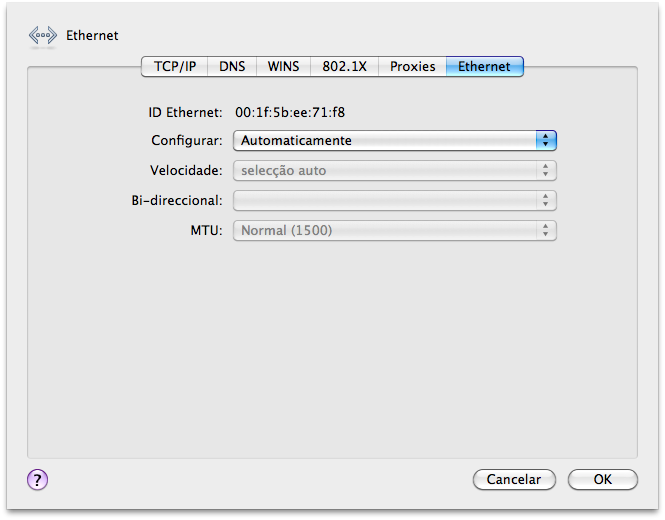Switch to the TCP/IP tab
The width and height of the screenshot is (665, 520).
[x=174, y=67]
